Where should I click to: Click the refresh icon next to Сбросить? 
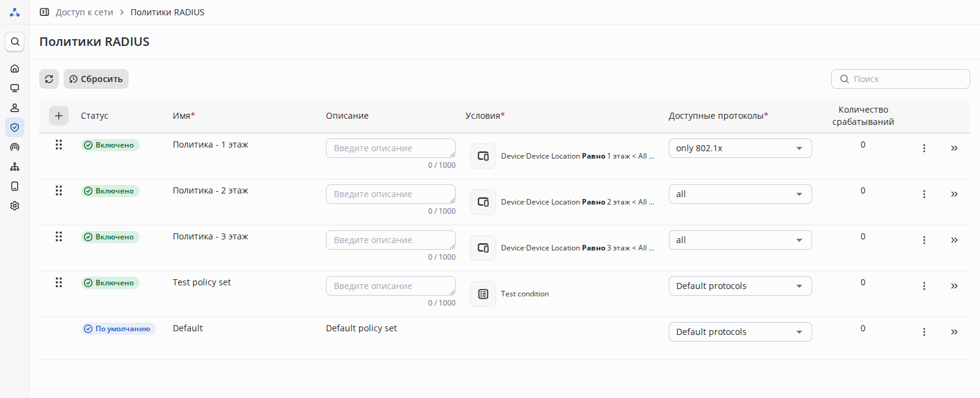(49, 79)
